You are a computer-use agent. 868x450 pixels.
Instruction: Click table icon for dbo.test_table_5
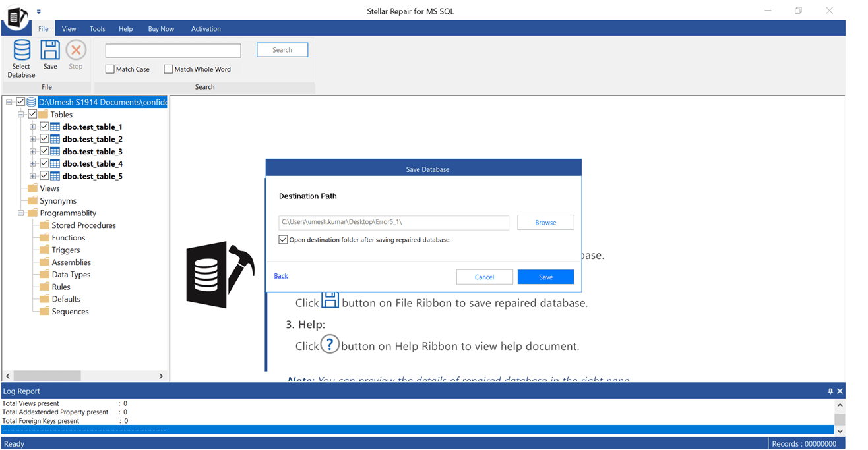point(55,176)
